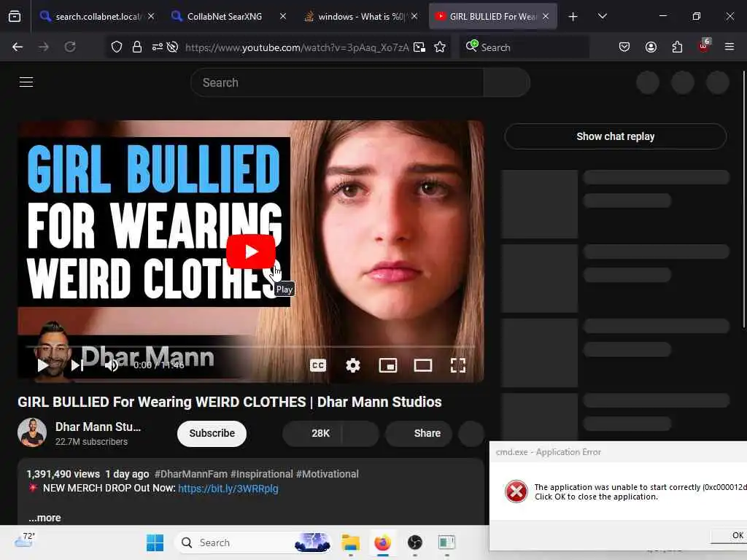747x560 pixels.
Task: Open the Dhar Mann Stu... channel name link
Action: [x=98, y=427]
